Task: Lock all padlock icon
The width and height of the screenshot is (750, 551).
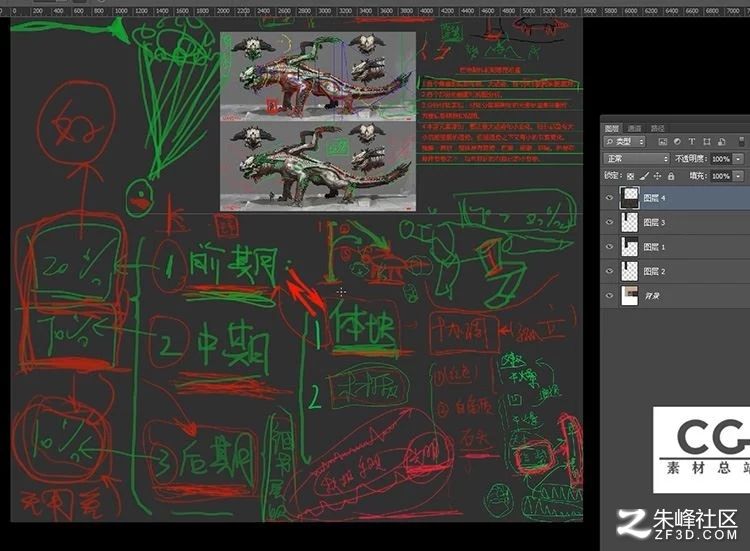Action: (x=671, y=176)
